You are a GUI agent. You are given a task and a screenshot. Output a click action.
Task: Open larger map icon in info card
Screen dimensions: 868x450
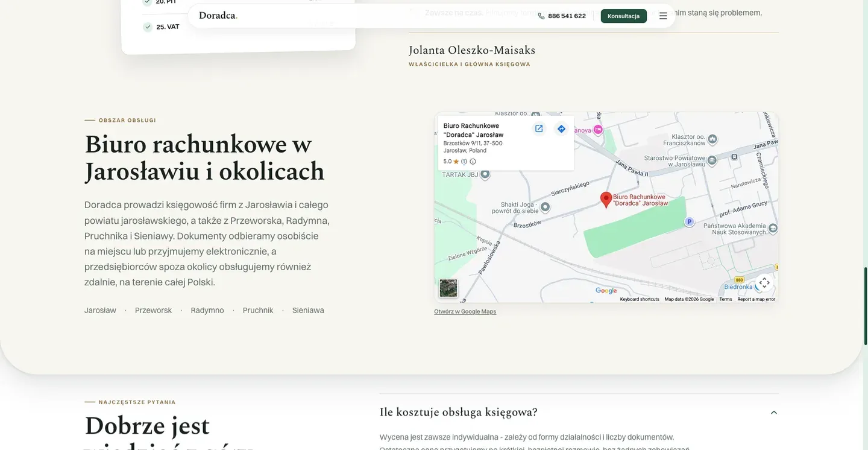pyautogui.click(x=539, y=128)
